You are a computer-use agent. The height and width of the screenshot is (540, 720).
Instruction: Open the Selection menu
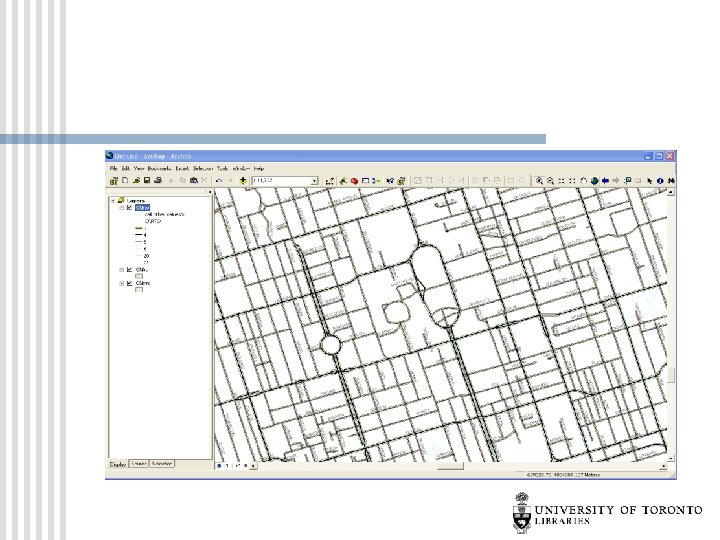tap(203, 169)
